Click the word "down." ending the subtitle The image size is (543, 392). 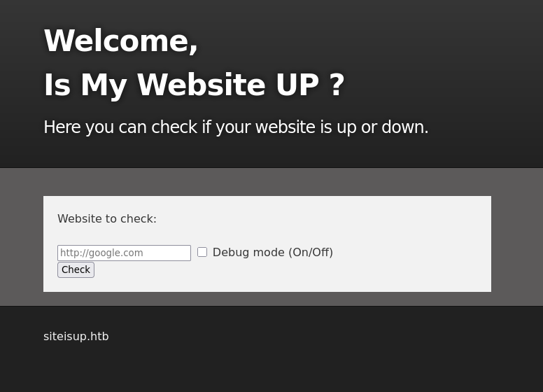point(404,127)
